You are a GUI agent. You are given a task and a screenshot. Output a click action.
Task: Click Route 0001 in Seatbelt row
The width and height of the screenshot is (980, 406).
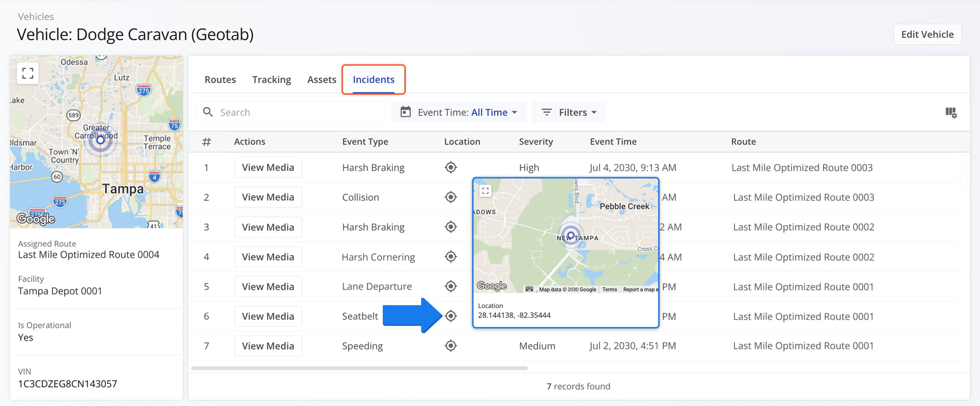click(803, 316)
